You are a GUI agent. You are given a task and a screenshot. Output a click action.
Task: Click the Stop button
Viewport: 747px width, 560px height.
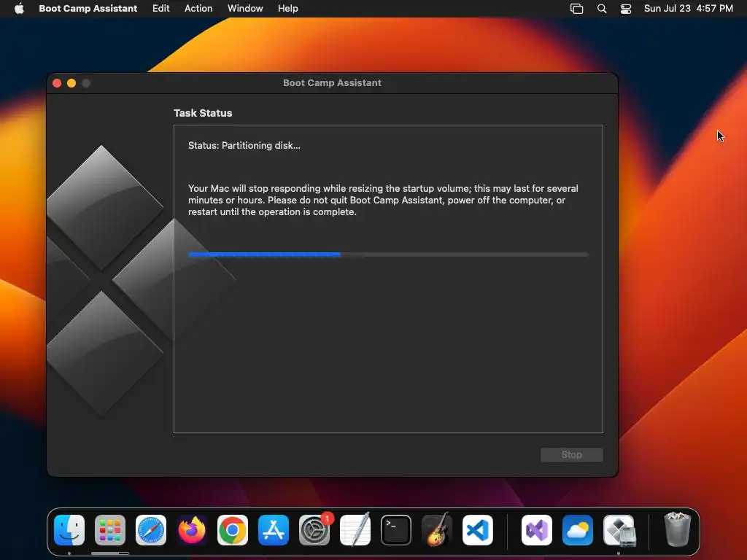click(x=572, y=455)
